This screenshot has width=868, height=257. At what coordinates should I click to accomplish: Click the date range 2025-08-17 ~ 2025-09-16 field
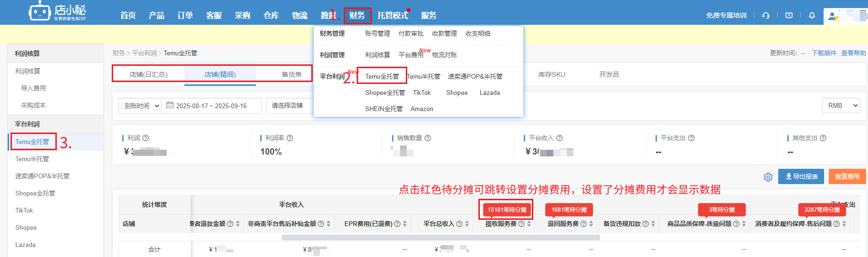[x=212, y=106]
